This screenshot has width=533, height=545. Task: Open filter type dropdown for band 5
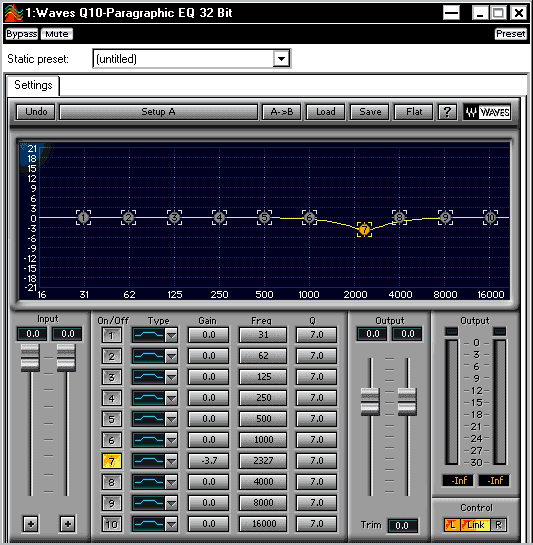pos(171,419)
